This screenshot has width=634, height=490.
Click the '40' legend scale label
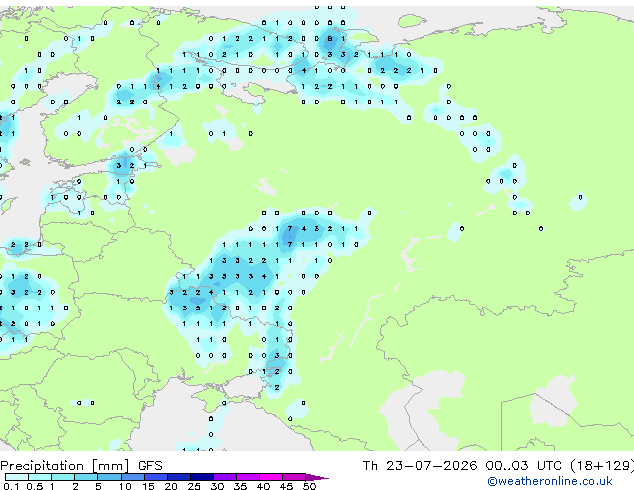click(x=263, y=486)
